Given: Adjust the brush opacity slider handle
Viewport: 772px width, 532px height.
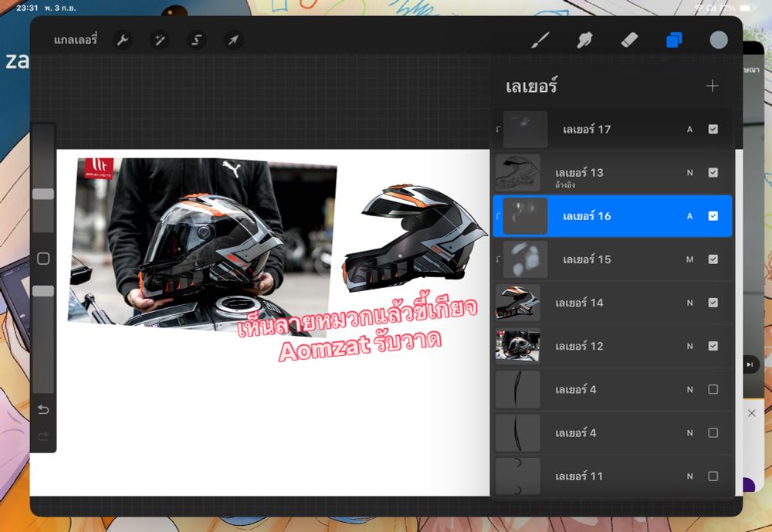Looking at the screenshot, I should tap(43, 291).
